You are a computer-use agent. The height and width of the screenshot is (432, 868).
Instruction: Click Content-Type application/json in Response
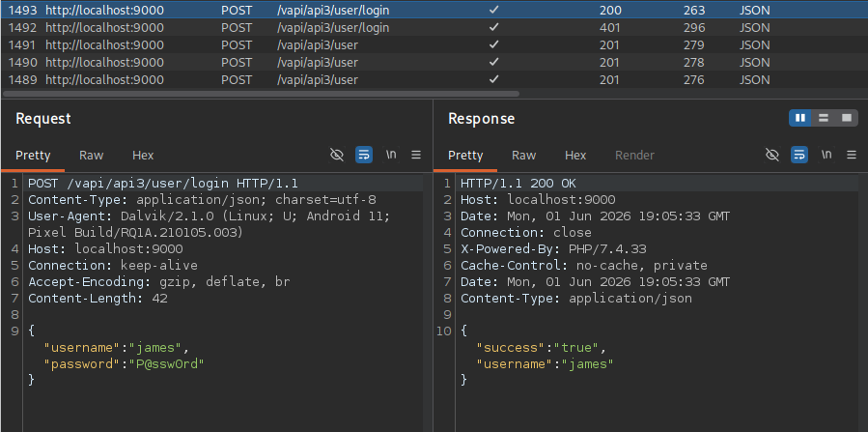pyautogui.click(x=576, y=299)
